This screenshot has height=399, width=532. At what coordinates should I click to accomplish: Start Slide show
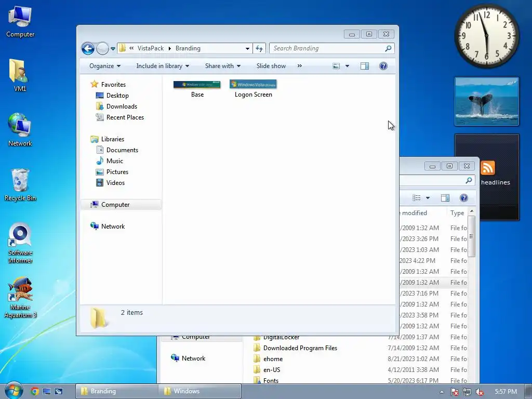coord(271,66)
